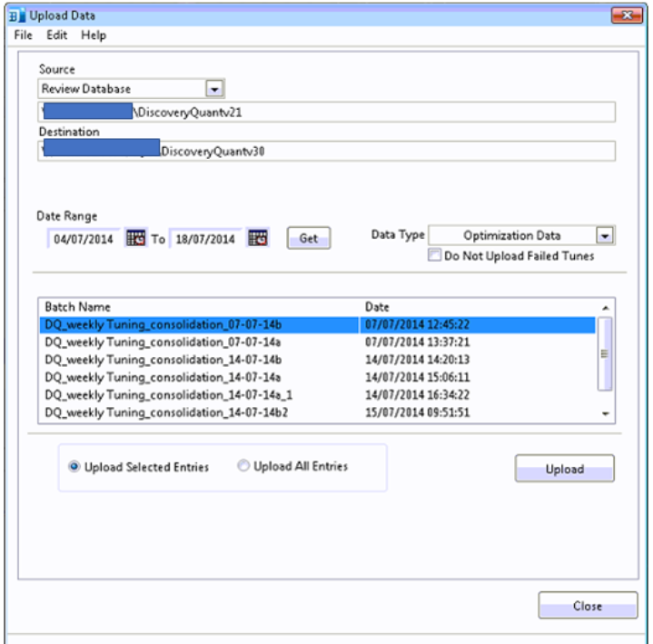Open the end date calendar picker
The height and width of the screenshot is (644, 653).
[x=258, y=238]
